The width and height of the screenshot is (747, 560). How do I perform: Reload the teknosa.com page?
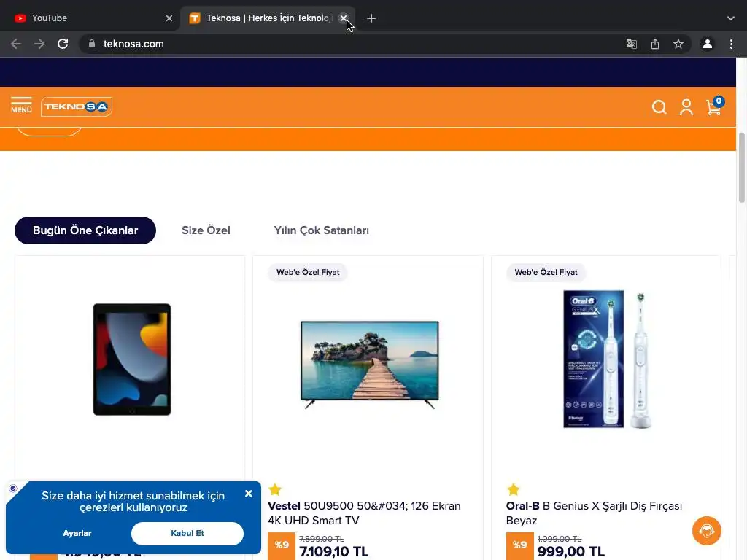click(x=63, y=44)
